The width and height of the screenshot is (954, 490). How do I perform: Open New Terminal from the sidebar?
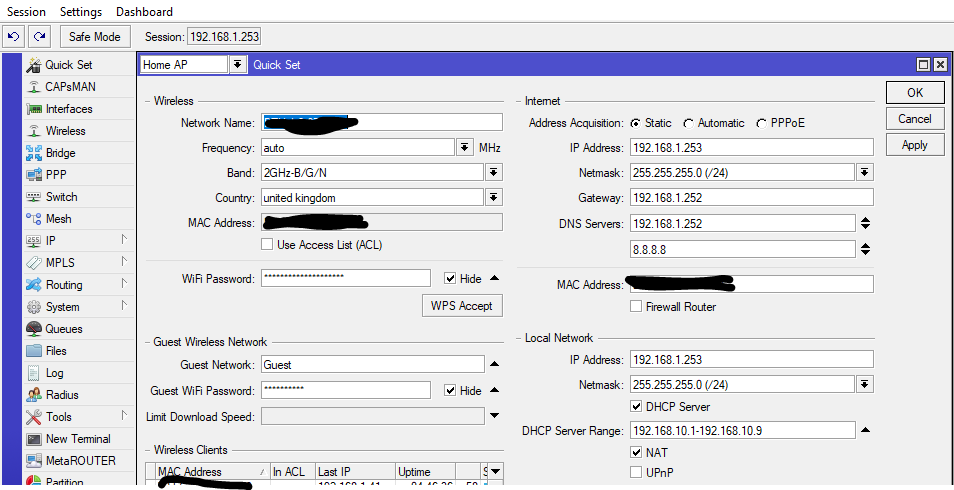tap(77, 439)
